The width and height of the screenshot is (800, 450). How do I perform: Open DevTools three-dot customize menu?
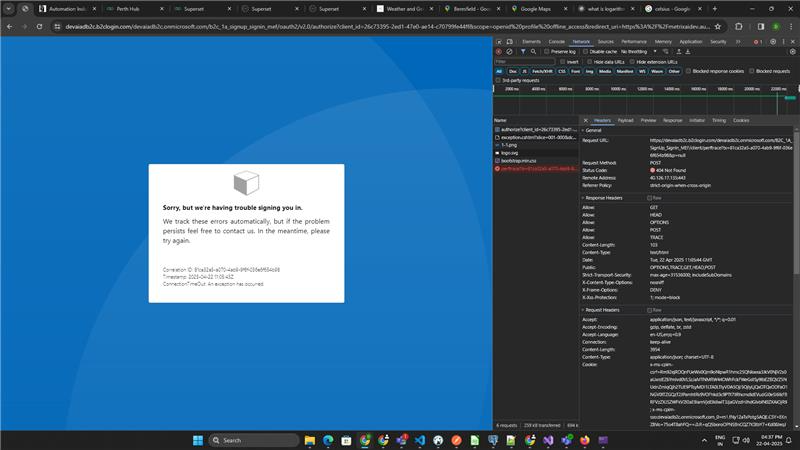pos(783,42)
